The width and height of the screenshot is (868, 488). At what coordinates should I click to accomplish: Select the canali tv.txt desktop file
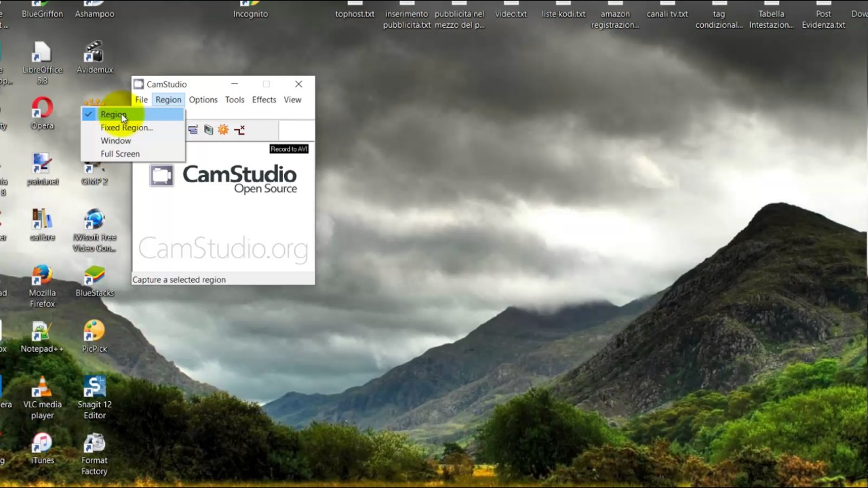(667, 14)
